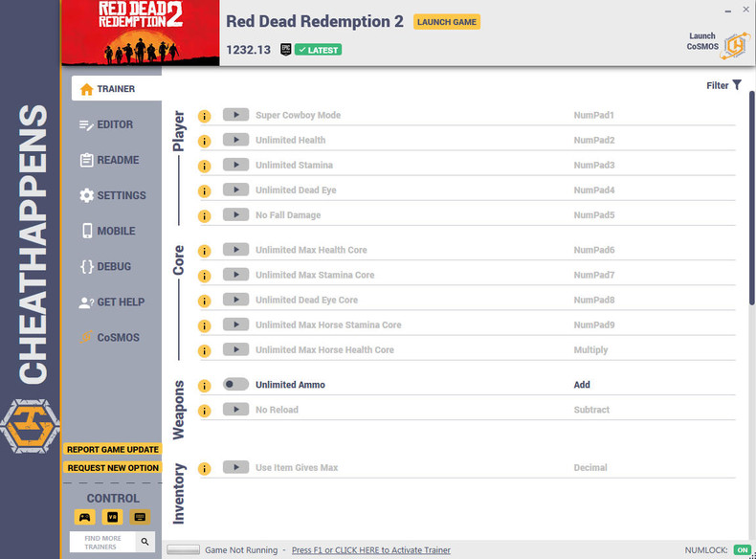Open the GET HELP tab
The width and height of the screenshot is (756, 559).
pyautogui.click(x=112, y=302)
